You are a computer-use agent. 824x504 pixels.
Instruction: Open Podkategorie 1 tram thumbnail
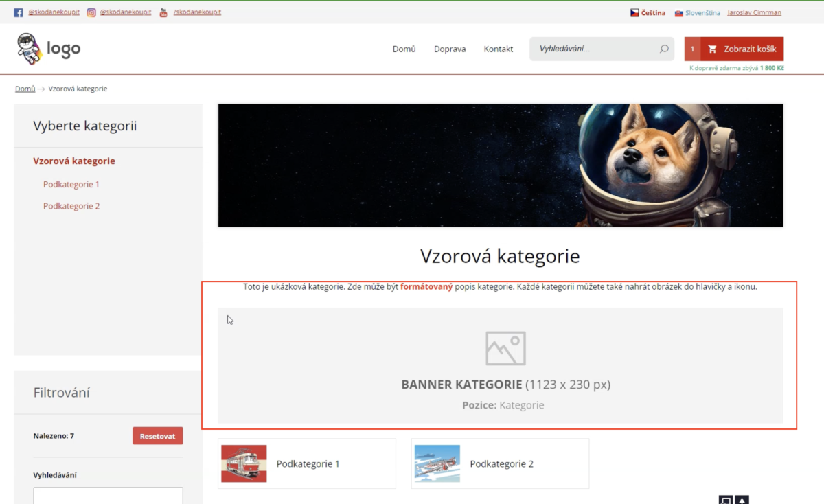[244, 463]
